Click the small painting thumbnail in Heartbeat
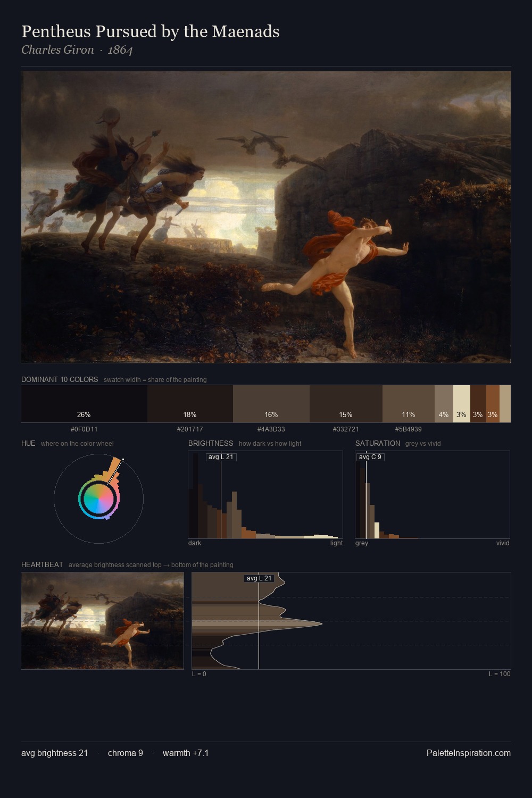Viewport: 532px width, 798px height. coord(102,621)
